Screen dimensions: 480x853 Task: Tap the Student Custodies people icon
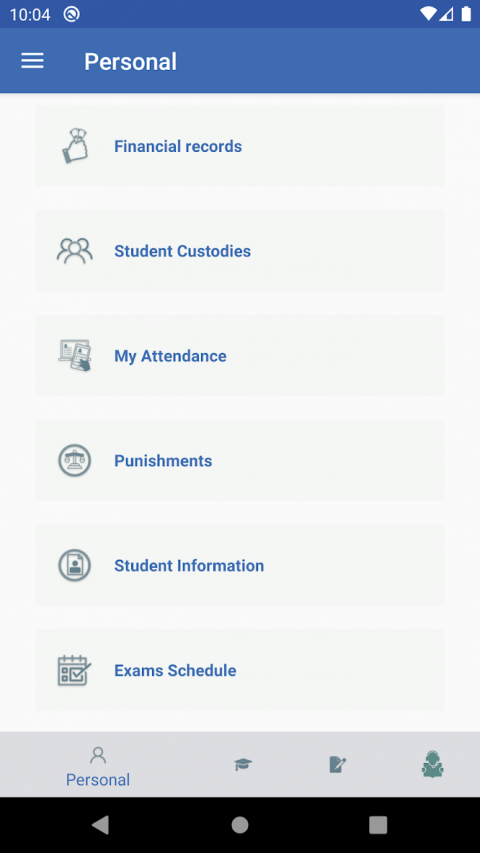(75, 251)
